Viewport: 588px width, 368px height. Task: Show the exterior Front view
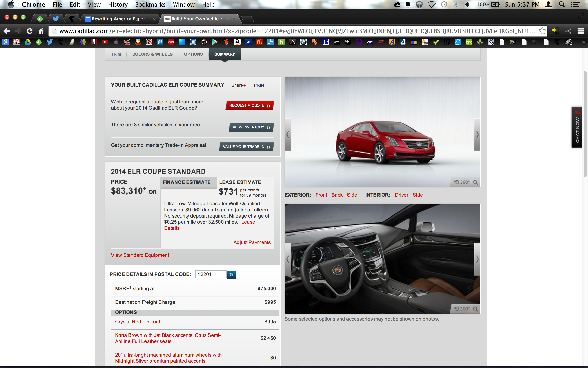[321, 195]
